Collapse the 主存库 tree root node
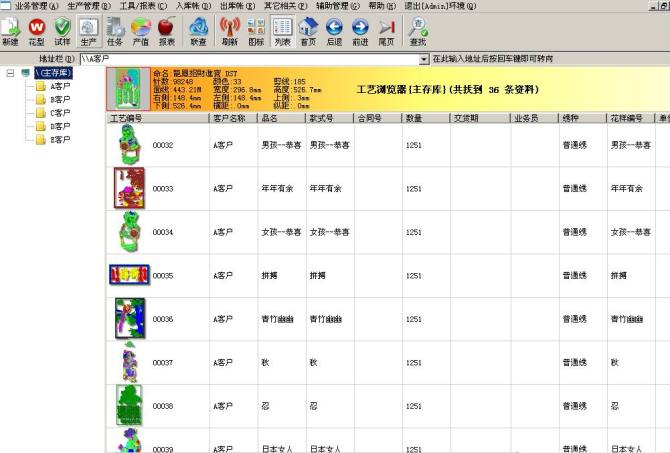670x453 pixels. tap(11, 73)
